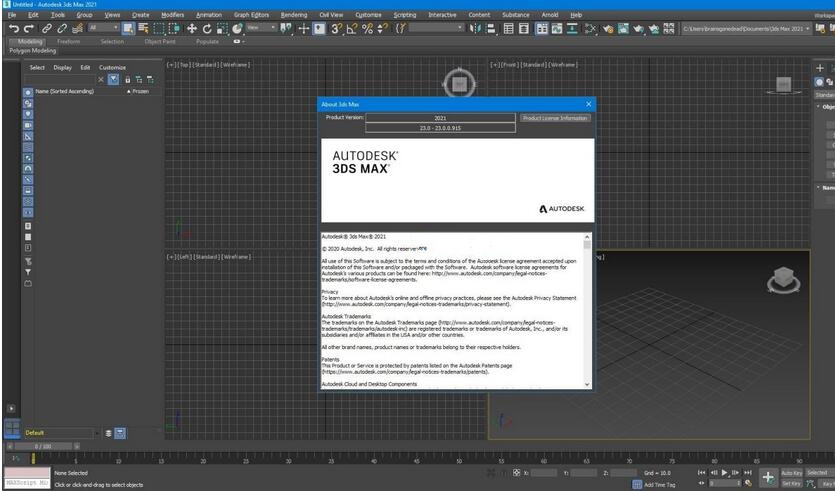Sort by Name (Sorted Ascending) column header
Screen dimensions: 835x491
pyautogui.click(x=64, y=91)
